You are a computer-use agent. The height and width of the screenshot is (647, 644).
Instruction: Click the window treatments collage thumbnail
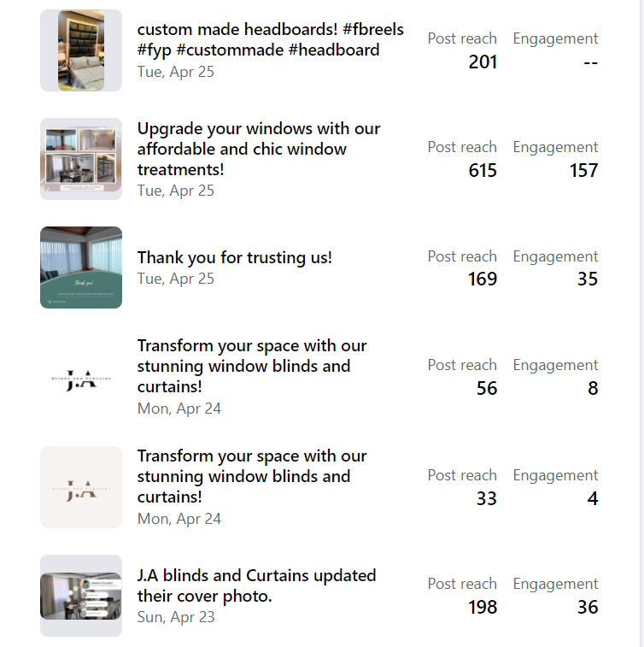point(81,159)
